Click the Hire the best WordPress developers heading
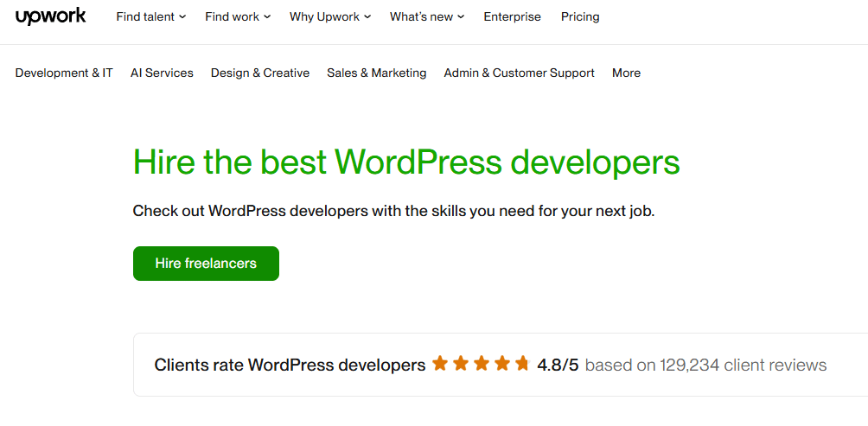This screenshot has width=868, height=426. click(x=406, y=162)
